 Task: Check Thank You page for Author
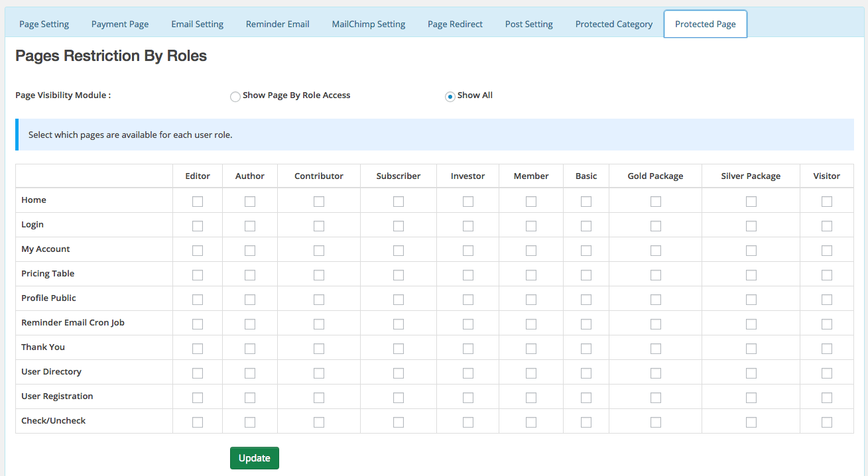[x=250, y=349]
